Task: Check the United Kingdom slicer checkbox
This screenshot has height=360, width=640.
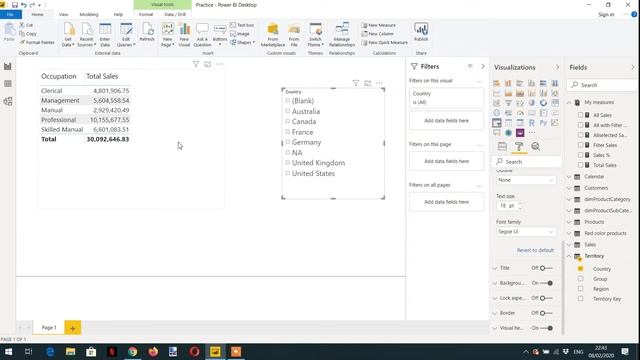Action: [x=287, y=162]
